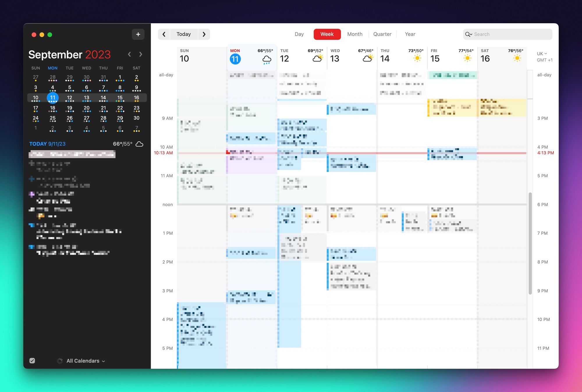Click the left chevron beside the Today button
The height and width of the screenshot is (392, 582).
(164, 34)
